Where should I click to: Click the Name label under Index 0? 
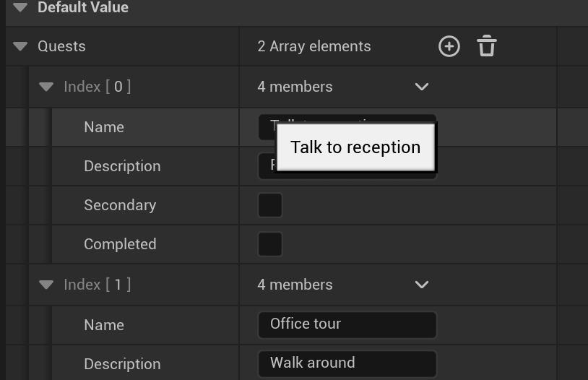click(x=104, y=127)
